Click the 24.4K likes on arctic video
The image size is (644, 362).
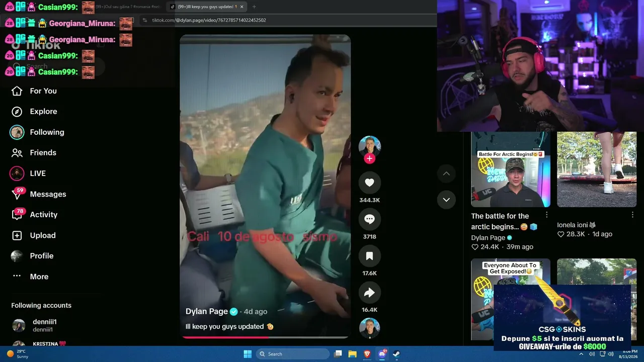pyautogui.click(x=485, y=247)
